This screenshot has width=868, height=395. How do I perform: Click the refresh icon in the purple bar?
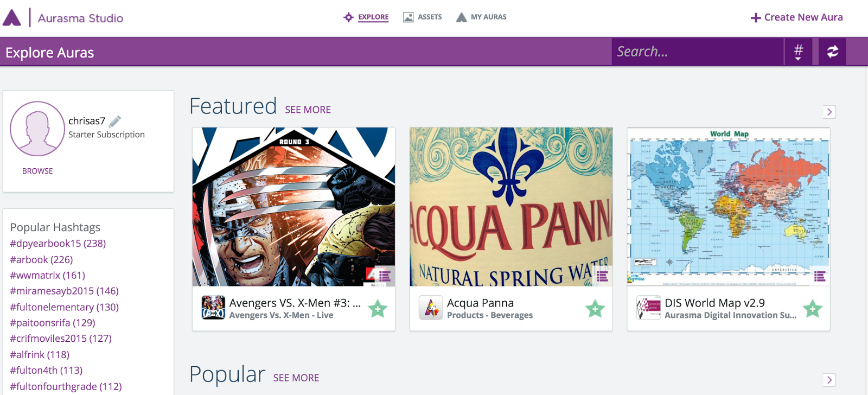832,52
